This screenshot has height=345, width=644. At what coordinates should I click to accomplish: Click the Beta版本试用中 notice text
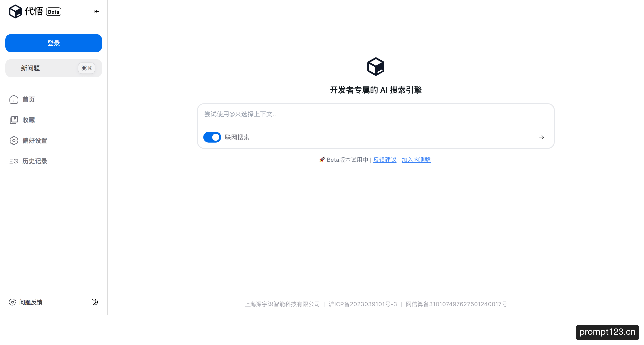pyautogui.click(x=347, y=160)
